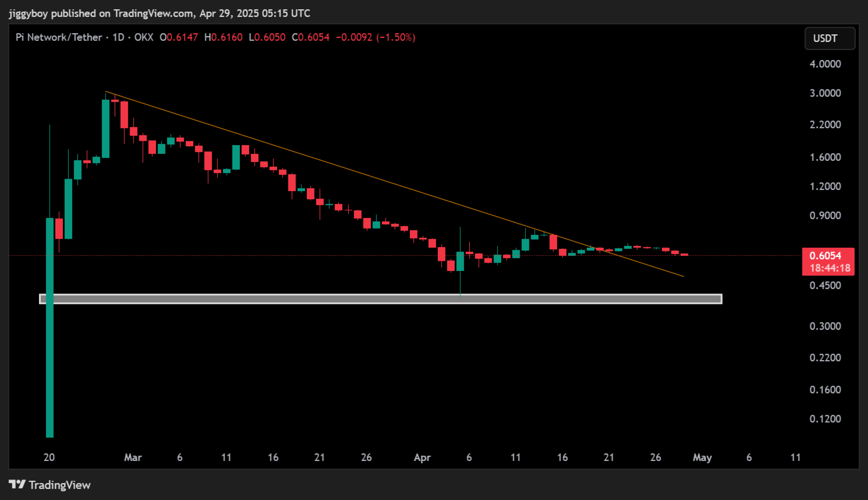Click the TradingView logo icon

tap(17, 484)
